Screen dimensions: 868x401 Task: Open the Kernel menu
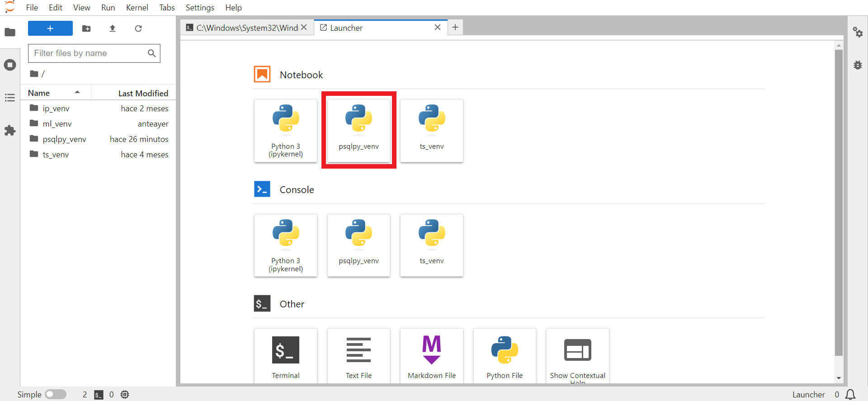[x=137, y=8]
